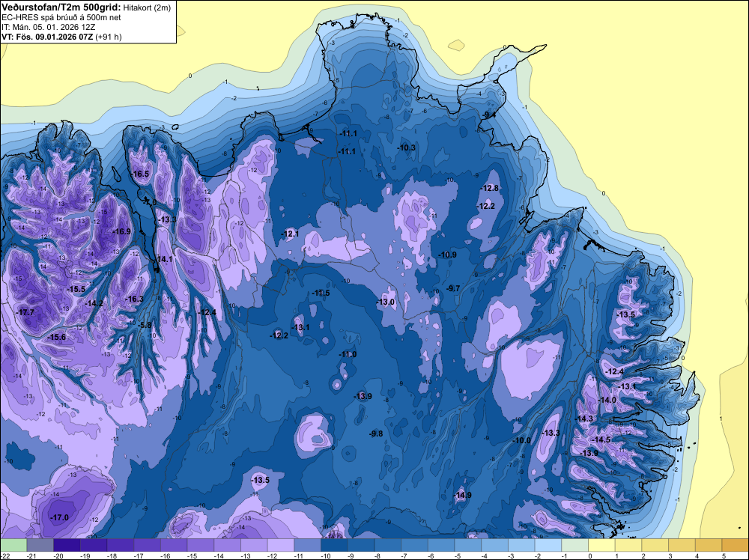749x560 pixels.
Task: Select the -9.7 temperature label
Action: [x=453, y=288]
